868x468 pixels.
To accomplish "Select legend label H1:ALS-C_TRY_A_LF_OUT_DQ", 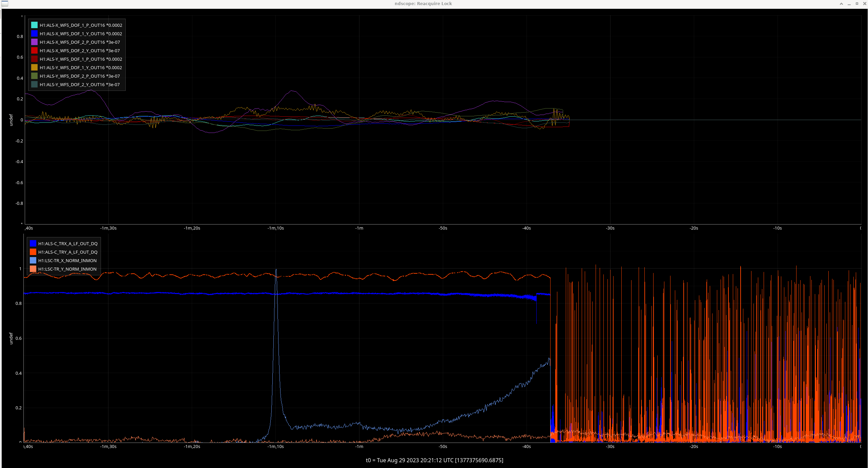I will [x=68, y=252].
